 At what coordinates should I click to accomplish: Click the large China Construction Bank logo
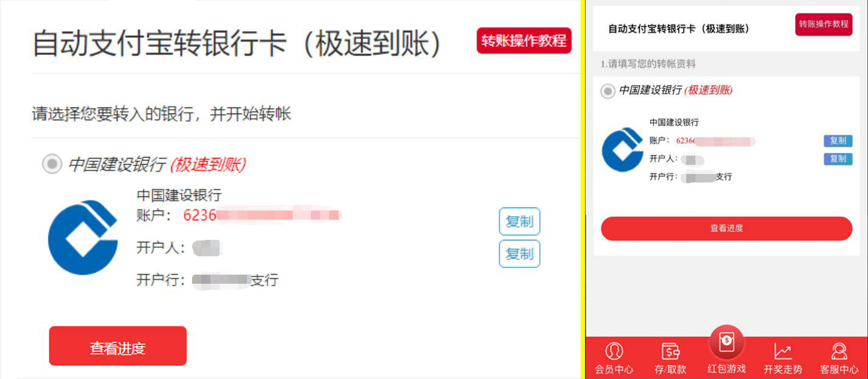click(x=83, y=237)
